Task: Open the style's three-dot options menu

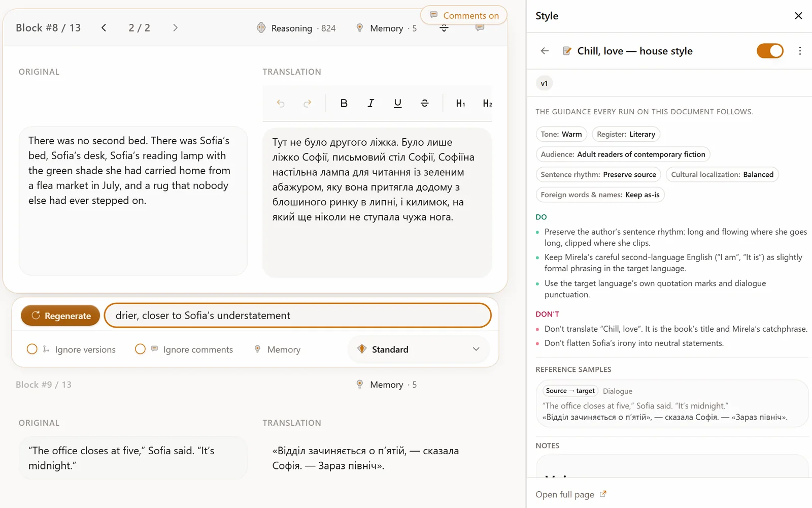Action: [800, 51]
